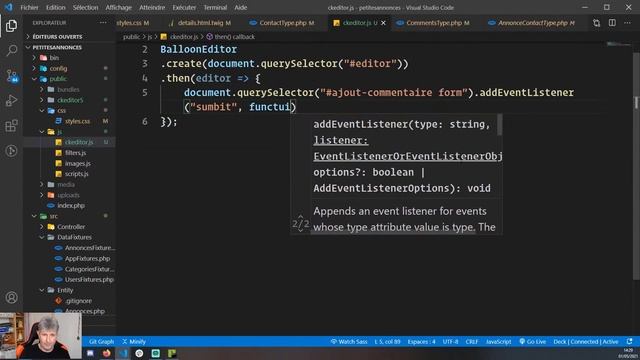
Task: Click Minify in the status bar
Action: (x=134, y=341)
